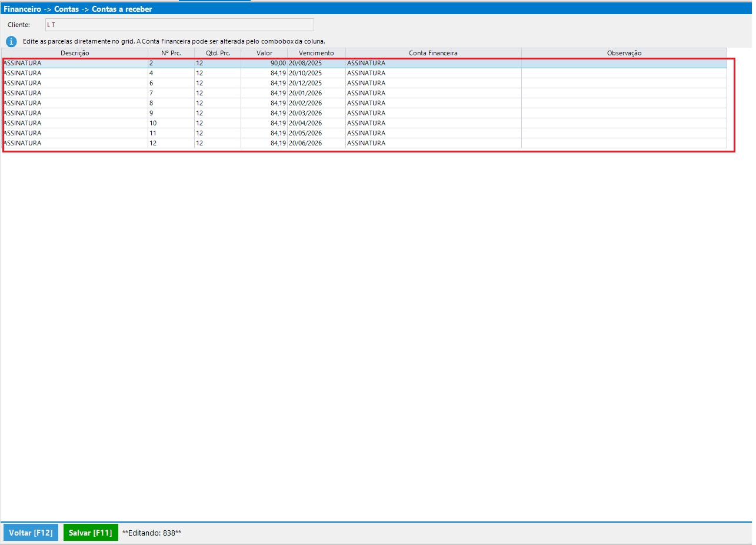Screen dimensions: 756x545
Task: Open Conta Financeira combobox for 20/05/2026 row
Action: click(434, 133)
